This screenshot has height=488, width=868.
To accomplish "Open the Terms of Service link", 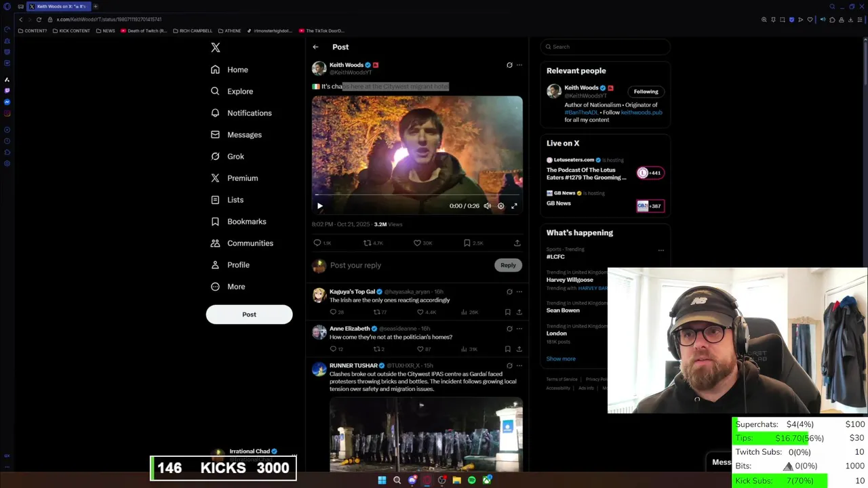I will point(562,380).
